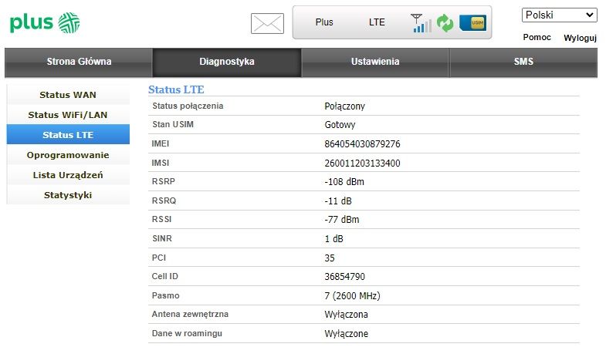Click the SINR row label

[162, 239]
